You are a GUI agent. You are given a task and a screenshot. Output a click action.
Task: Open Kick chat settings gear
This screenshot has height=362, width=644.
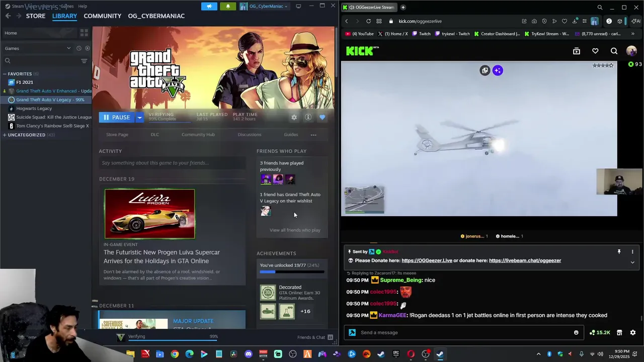(633, 332)
